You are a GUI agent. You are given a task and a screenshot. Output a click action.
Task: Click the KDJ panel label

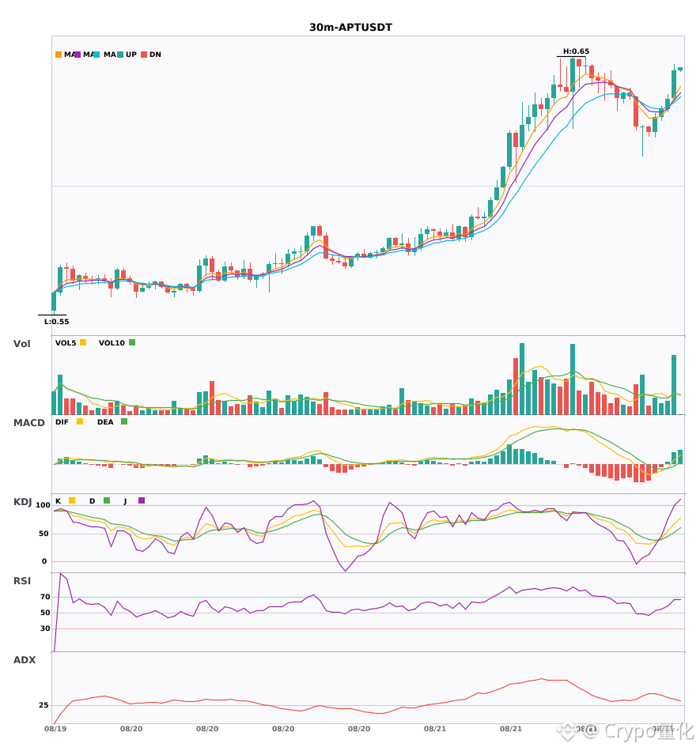point(22,502)
